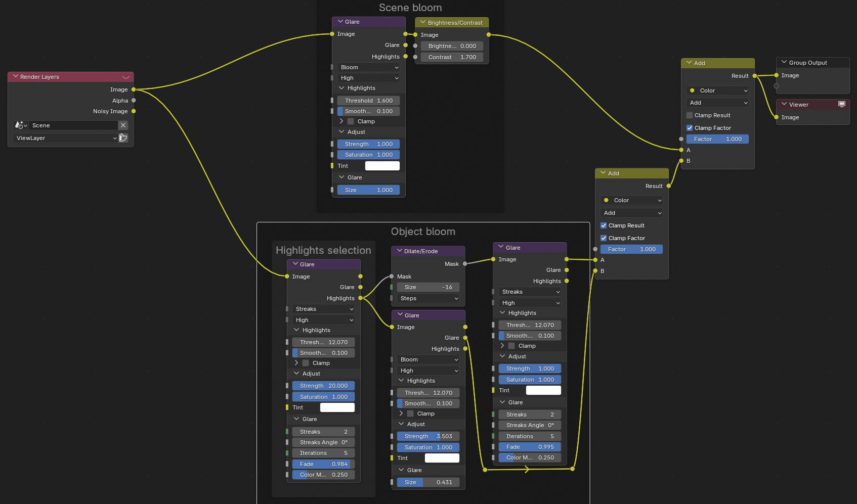
Task: Open the ViewLayer dropdown
Action: click(x=66, y=138)
